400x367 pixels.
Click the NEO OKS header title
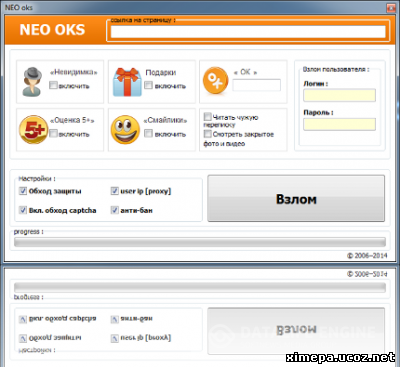coord(52,30)
